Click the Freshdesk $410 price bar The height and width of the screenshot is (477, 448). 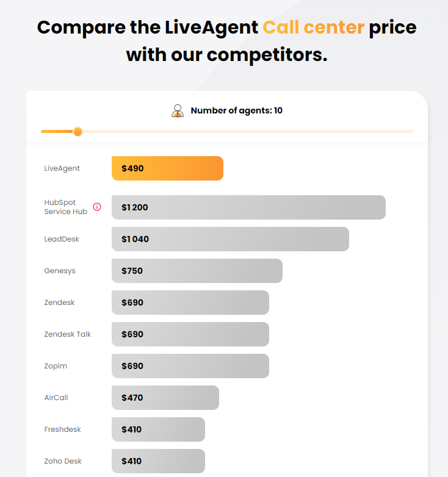(x=158, y=429)
